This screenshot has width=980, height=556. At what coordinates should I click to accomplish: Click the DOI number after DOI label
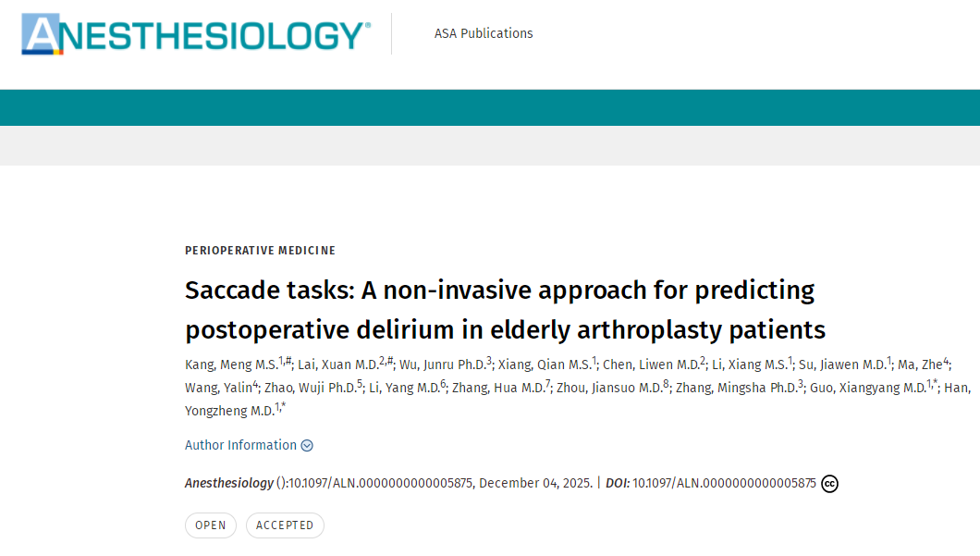click(x=724, y=483)
